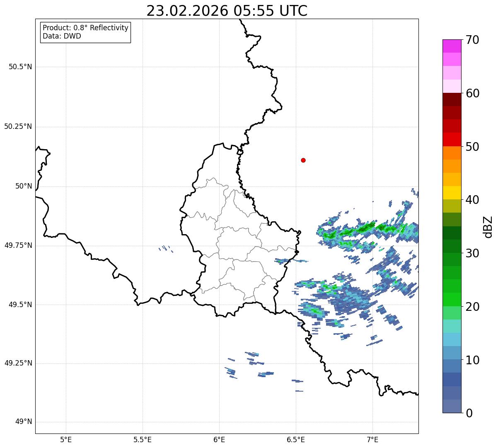Click the longitude label 6.5°E
Screen dimensions: 498x448
pyautogui.click(x=296, y=439)
